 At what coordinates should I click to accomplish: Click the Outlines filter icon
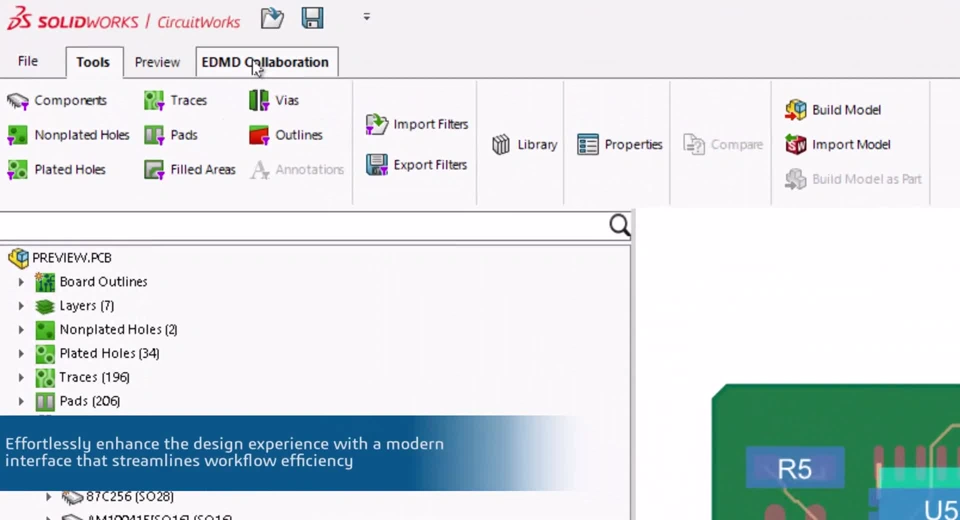click(x=259, y=135)
